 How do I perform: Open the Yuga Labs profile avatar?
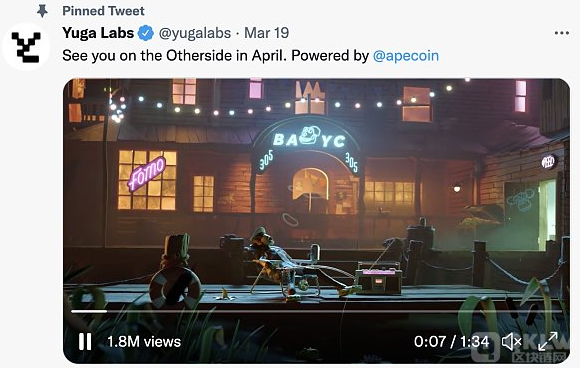(26, 47)
